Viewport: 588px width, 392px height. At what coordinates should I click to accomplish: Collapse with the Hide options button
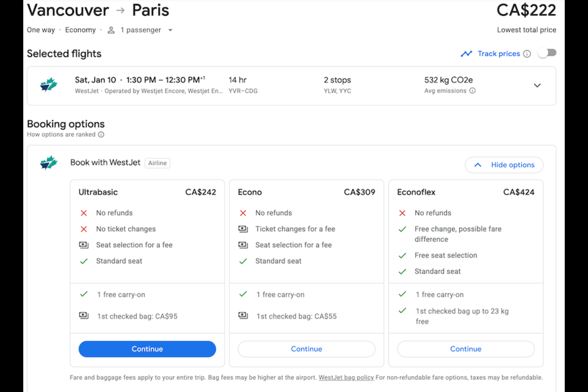point(503,165)
